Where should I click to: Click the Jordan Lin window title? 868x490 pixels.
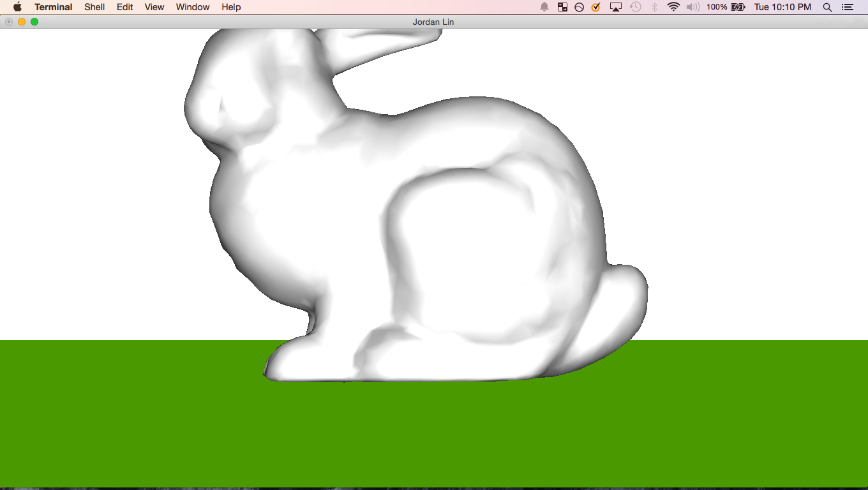(433, 22)
